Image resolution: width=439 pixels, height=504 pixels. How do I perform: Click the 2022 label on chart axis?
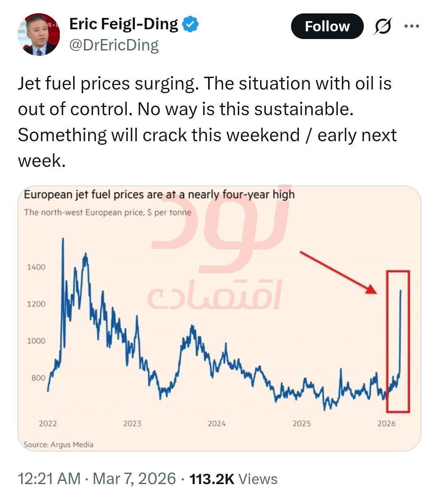coord(48,423)
